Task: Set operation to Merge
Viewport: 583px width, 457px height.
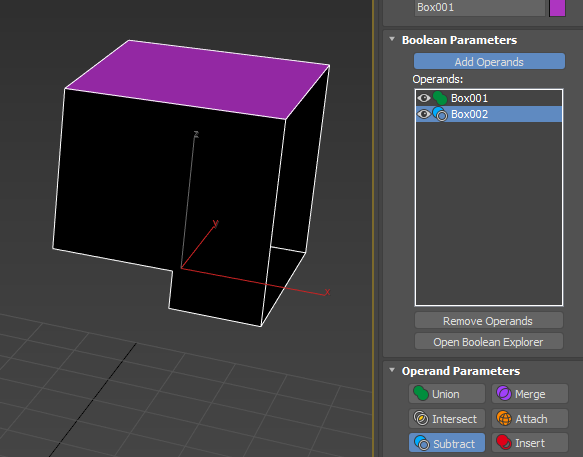Action: [x=530, y=394]
